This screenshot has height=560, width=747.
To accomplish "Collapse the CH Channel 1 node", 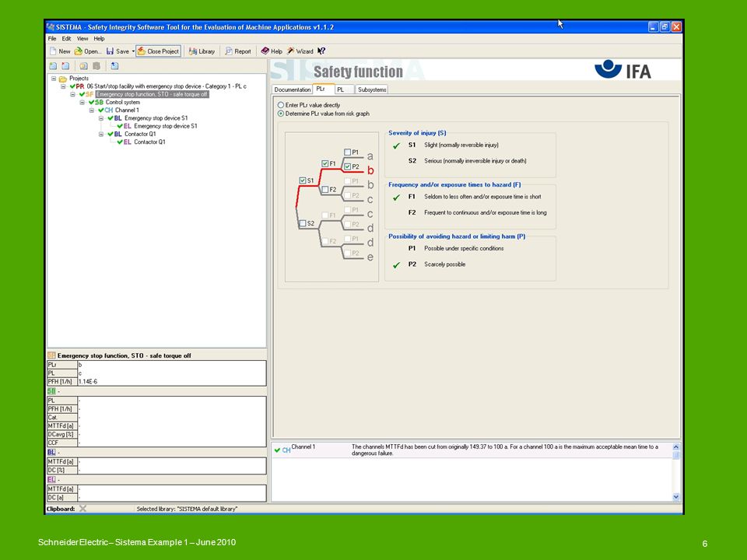I will 92,110.
